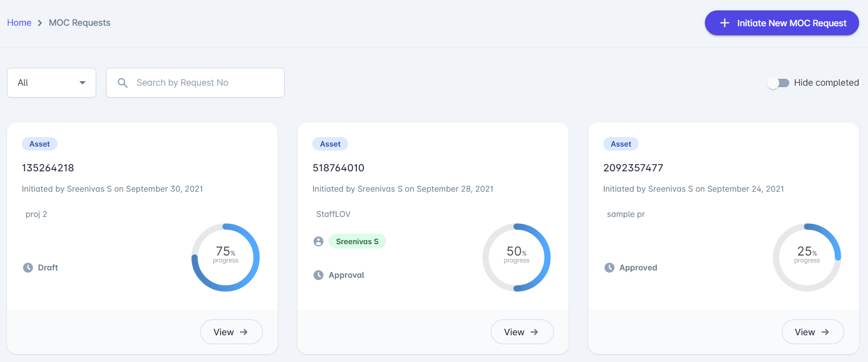This screenshot has width=868, height=362.
Task: Click the search magnifier icon
Action: pyautogui.click(x=122, y=83)
